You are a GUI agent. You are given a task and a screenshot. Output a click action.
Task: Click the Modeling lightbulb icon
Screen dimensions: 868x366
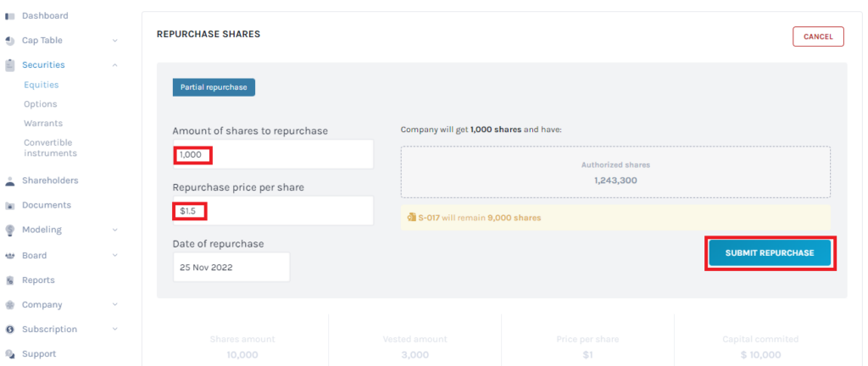click(x=10, y=230)
